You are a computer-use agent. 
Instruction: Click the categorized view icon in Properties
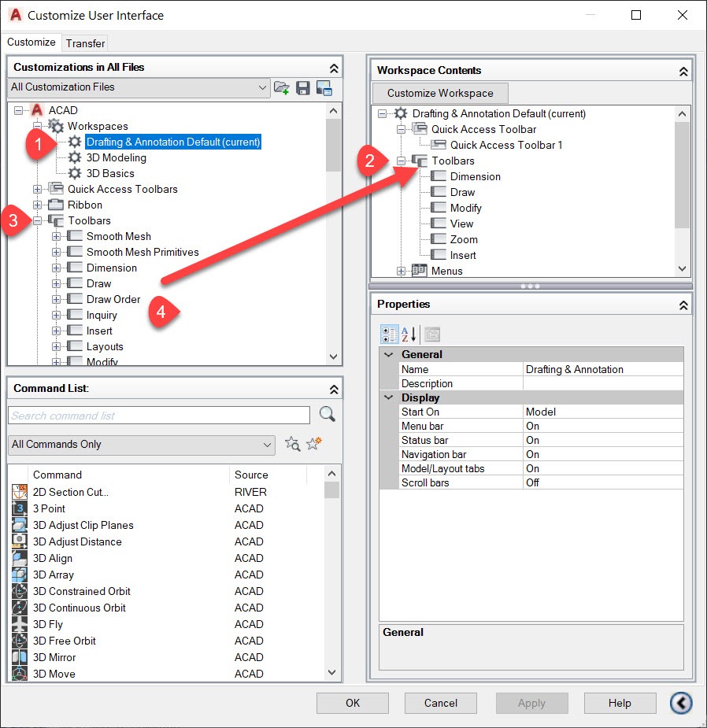pos(389,334)
